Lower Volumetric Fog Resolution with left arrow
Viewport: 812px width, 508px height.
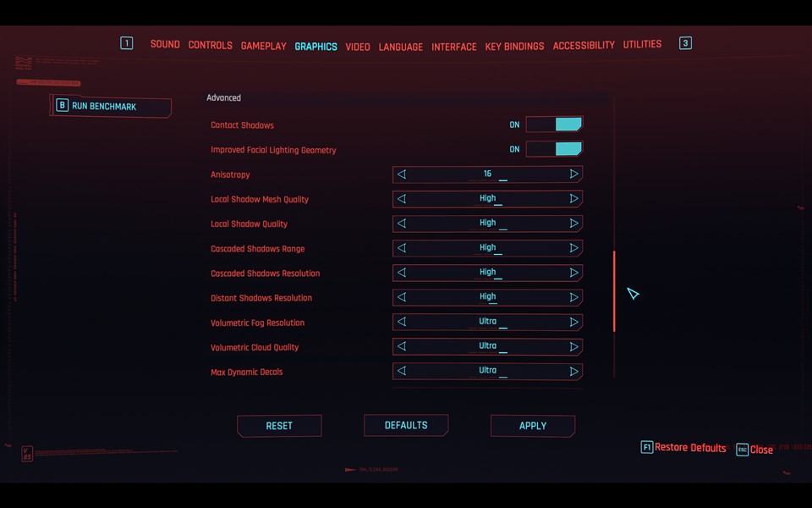402,323
